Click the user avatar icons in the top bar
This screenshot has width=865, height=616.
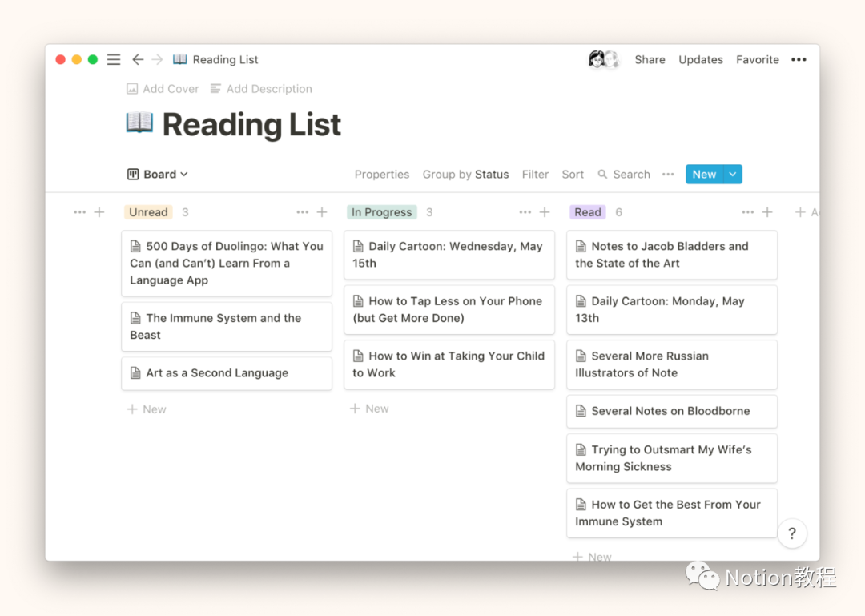click(x=604, y=60)
